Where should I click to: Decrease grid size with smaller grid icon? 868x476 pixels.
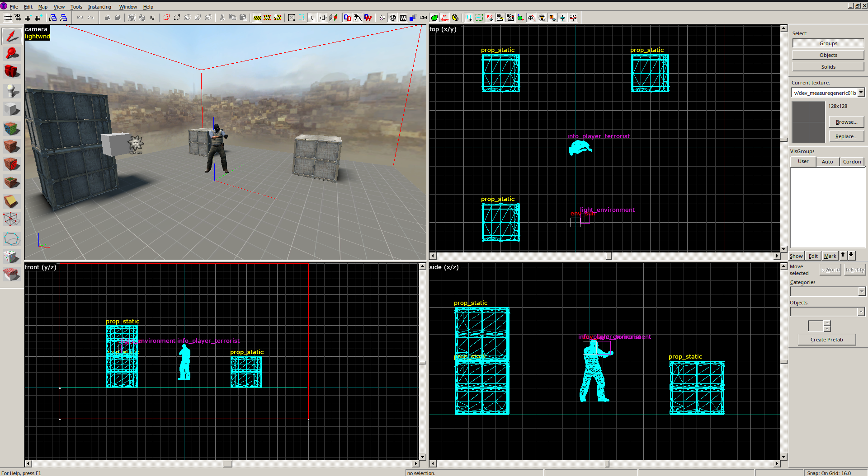click(28, 18)
